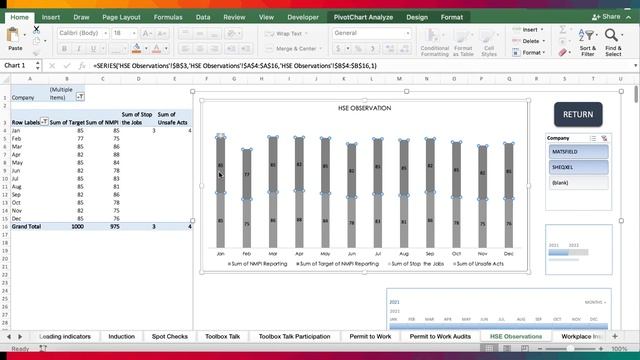Click the RETURN button

click(578, 114)
